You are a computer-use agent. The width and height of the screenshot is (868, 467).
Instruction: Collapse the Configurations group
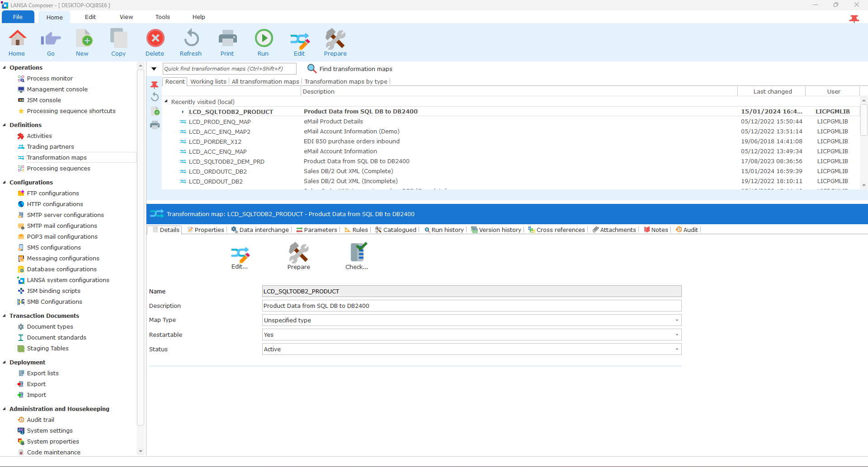coord(5,183)
